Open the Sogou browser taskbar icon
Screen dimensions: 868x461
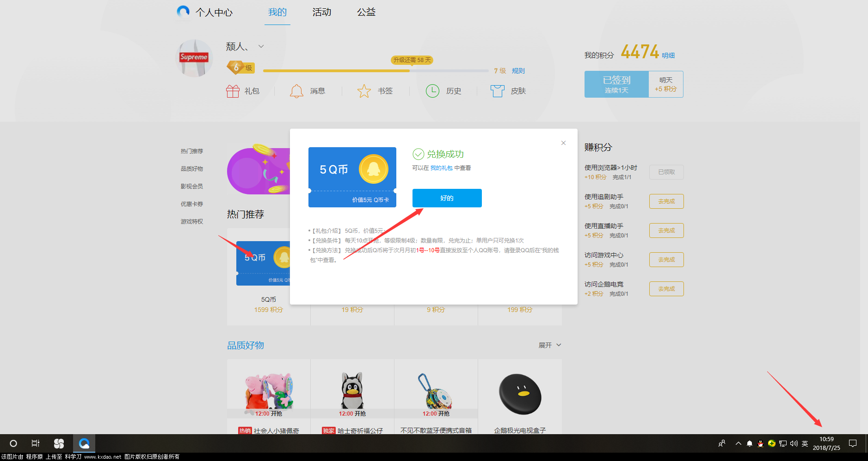[59, 443]
